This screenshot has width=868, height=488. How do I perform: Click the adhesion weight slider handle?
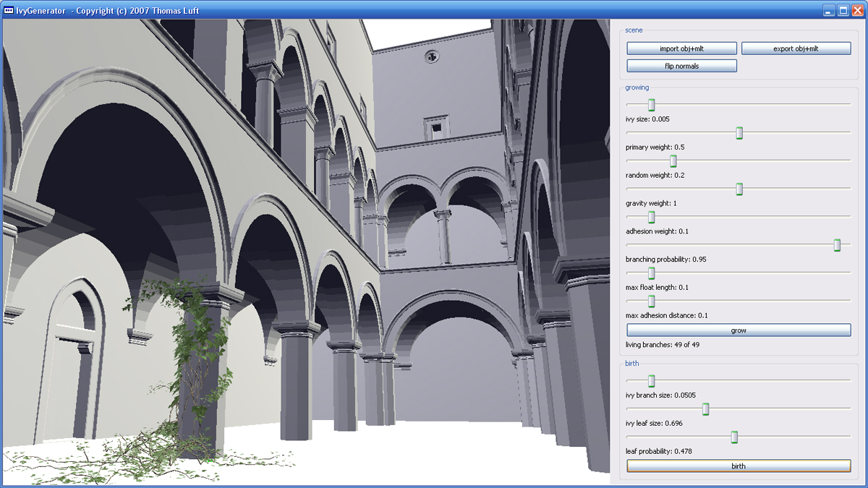pos(651,217)
